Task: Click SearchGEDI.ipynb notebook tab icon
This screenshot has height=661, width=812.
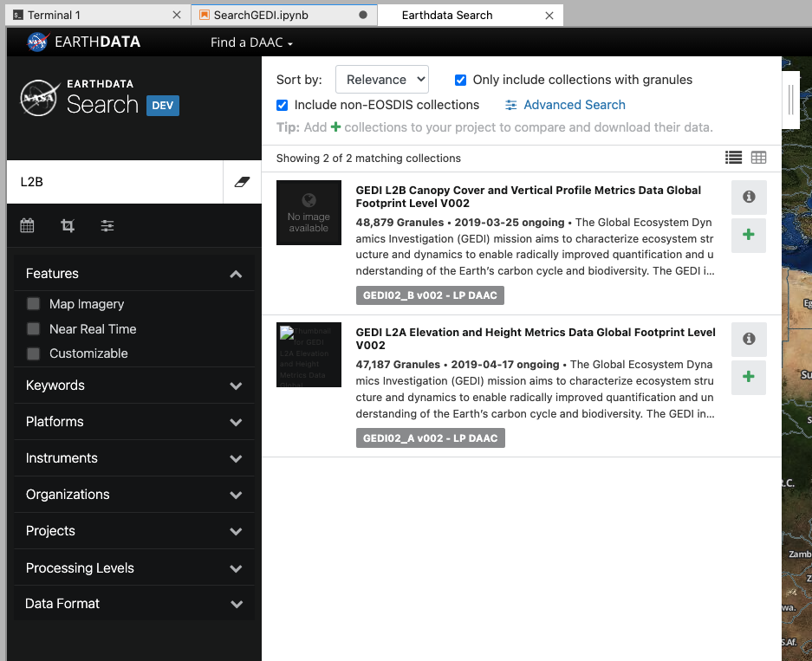Action: [x=205, y=15]
